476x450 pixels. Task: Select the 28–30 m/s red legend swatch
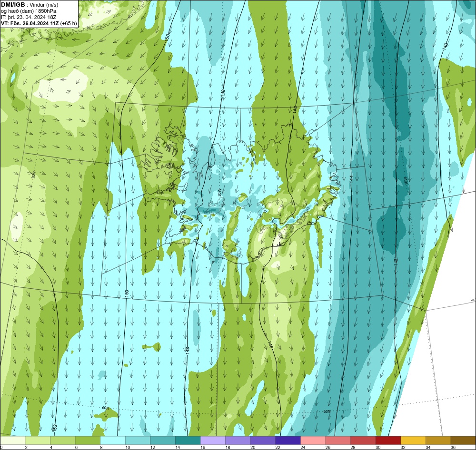coord(363,440)
